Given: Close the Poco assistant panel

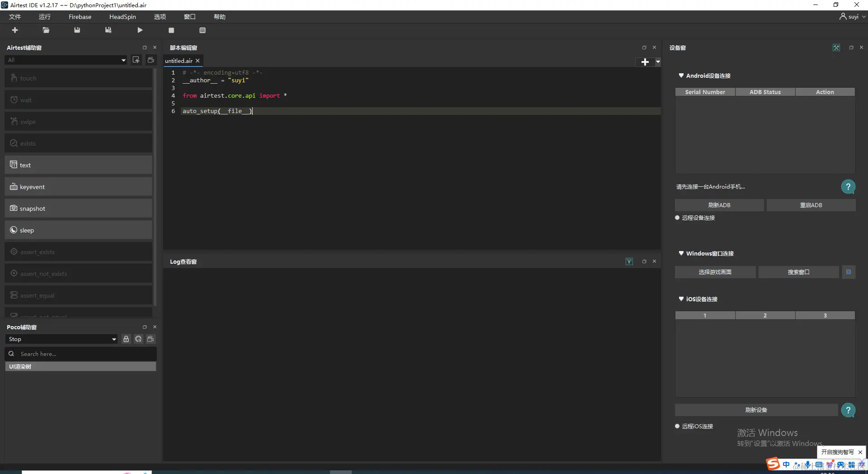Looking at the screenshot, I should coord(155,327).
